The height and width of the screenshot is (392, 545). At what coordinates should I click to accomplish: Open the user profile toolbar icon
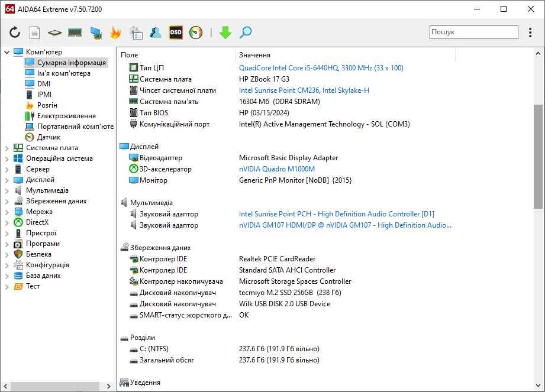[x=156, y=33]
